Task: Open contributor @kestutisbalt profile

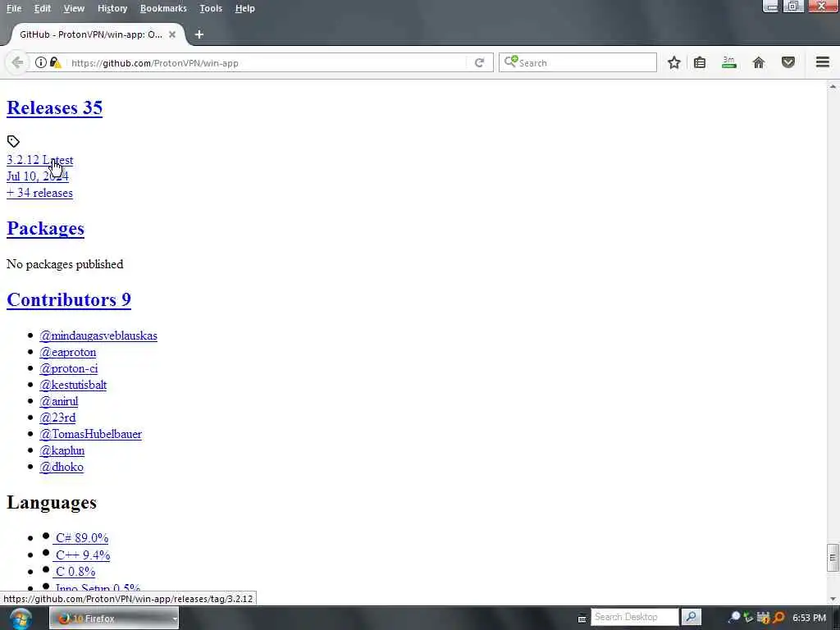Action: [x=73, y=385]
